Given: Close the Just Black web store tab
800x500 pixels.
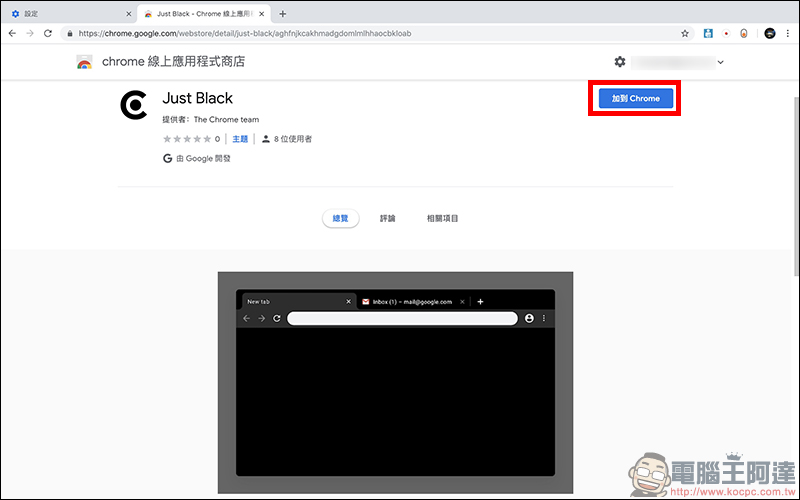Looking at the screenshot, I should click(x=261, y=14).
